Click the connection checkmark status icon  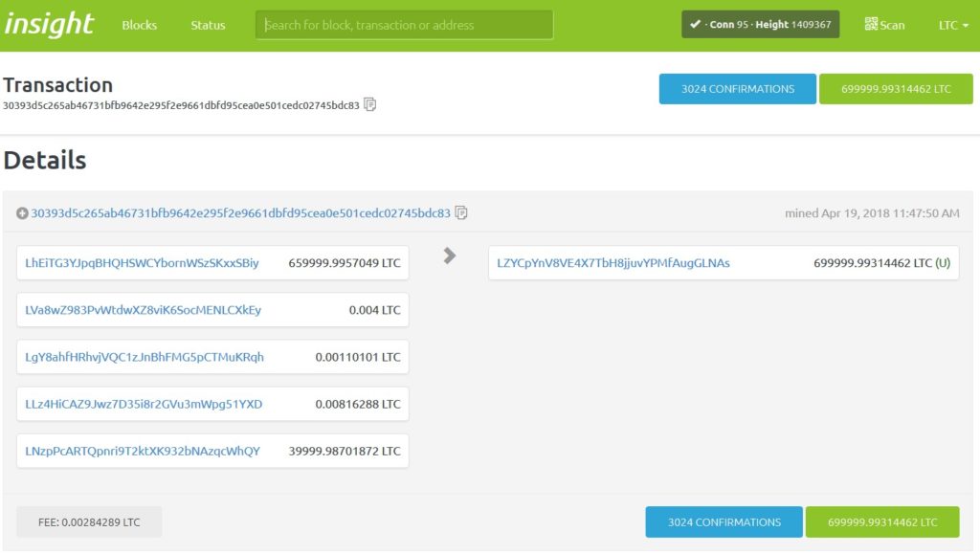[695, 24]
